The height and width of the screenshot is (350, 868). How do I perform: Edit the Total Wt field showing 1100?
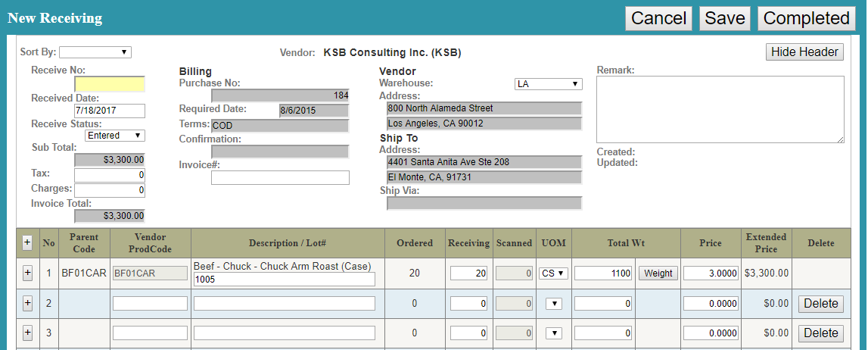[603, 273]
